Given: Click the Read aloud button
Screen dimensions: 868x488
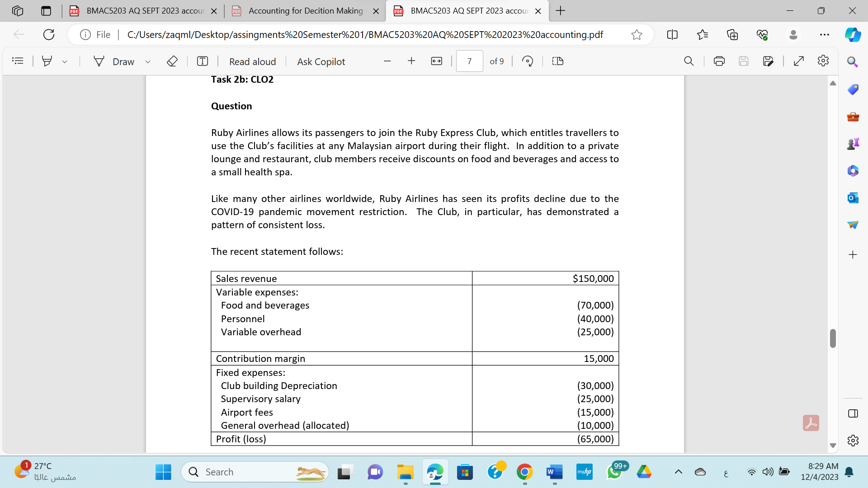Looking at the screenshot, I should 252,61.
